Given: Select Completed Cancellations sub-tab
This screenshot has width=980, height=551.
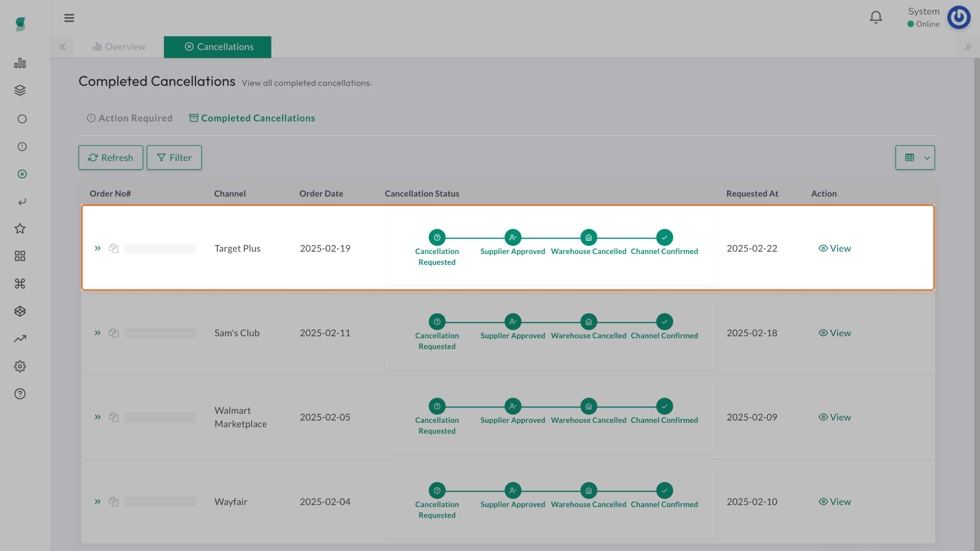Looking at the screenshot, I should 252,118.
